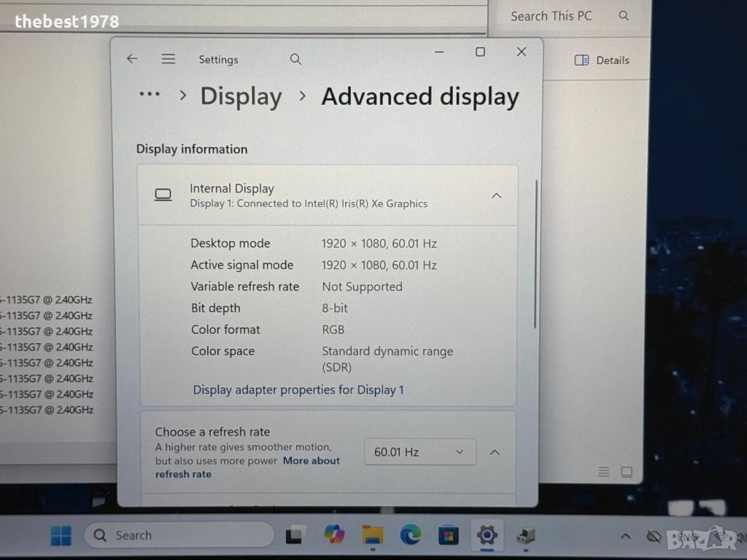Click the Settings back arrow
Screen dimensions: 747x560
[x=132, y=59]
